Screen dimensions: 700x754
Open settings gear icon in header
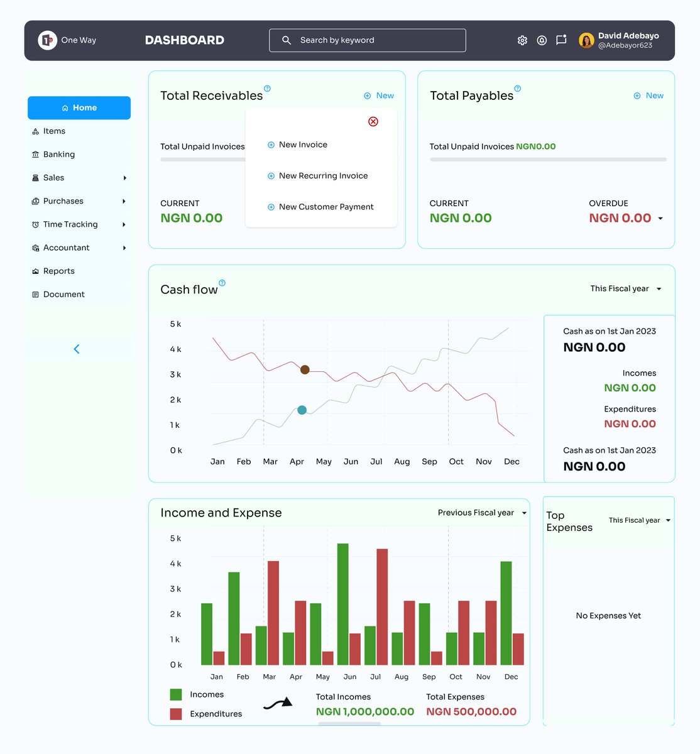pos(522,40)
